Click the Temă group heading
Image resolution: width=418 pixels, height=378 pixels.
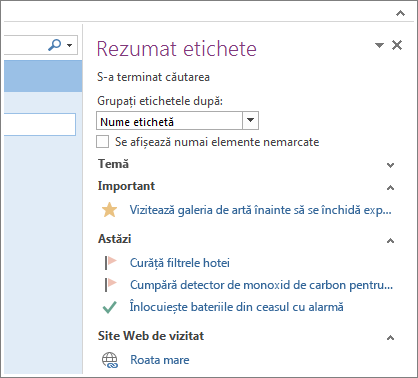[113, 164]
